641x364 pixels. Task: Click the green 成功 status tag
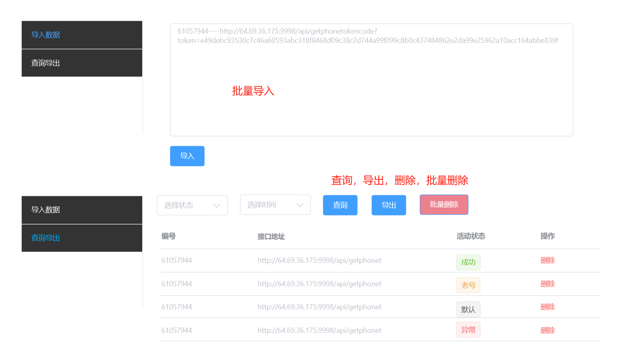[468, 262]
